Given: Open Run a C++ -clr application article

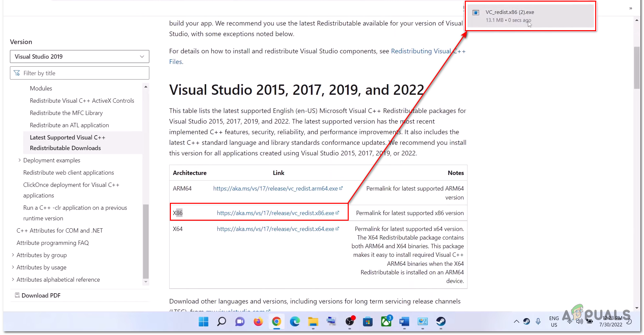Looking at the screenshot, I should [75, 213].
